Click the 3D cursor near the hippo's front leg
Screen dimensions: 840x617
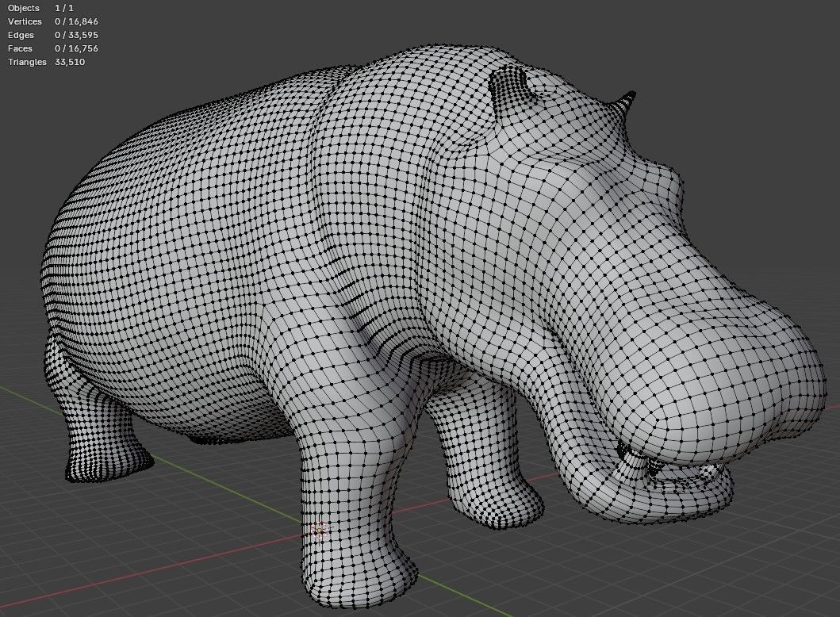(320, 531)
